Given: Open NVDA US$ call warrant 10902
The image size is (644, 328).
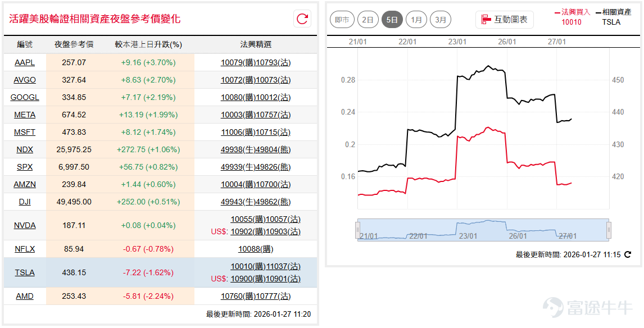Looking at the screenshot, I should click(x=248, y=232).
